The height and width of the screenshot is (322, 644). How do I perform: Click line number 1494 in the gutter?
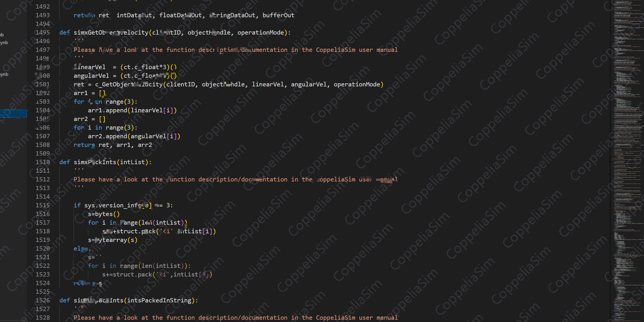click(43, 24)
